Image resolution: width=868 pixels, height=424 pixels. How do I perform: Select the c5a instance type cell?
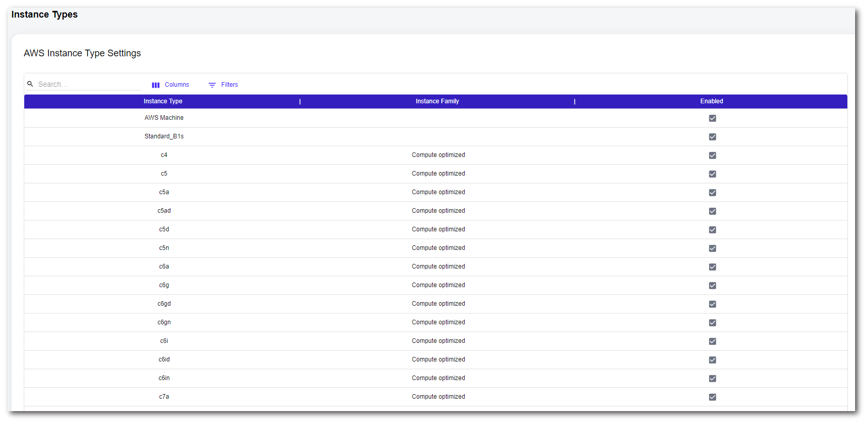[x=164, y=192]
